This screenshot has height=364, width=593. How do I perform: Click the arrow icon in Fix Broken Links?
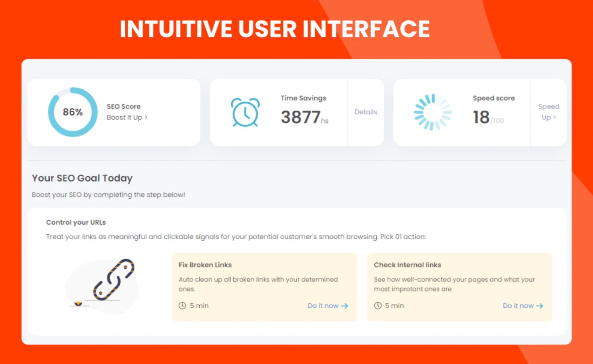click(345, 306)
